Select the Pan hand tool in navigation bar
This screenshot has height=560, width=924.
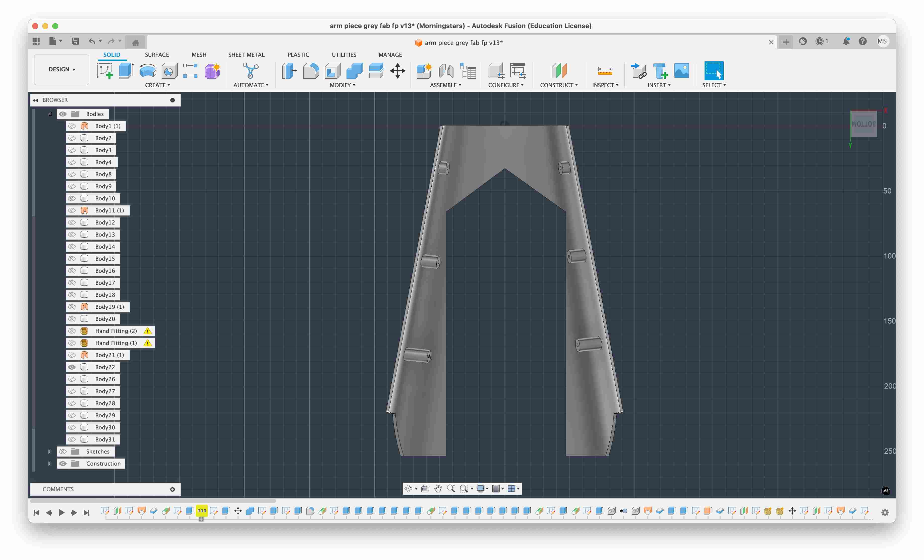click(x=438, y=488)
